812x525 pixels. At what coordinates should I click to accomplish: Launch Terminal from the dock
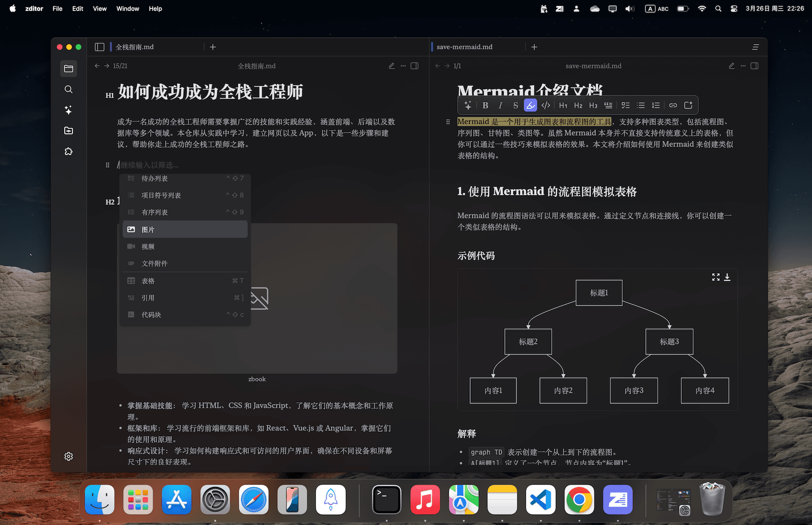tap(387, 500)
